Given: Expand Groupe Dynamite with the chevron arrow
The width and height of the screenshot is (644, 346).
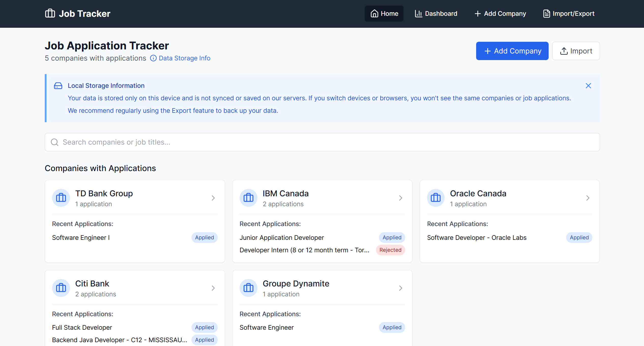Looking at the screenshot, I should pyautogui.click(x=401, y=288).
